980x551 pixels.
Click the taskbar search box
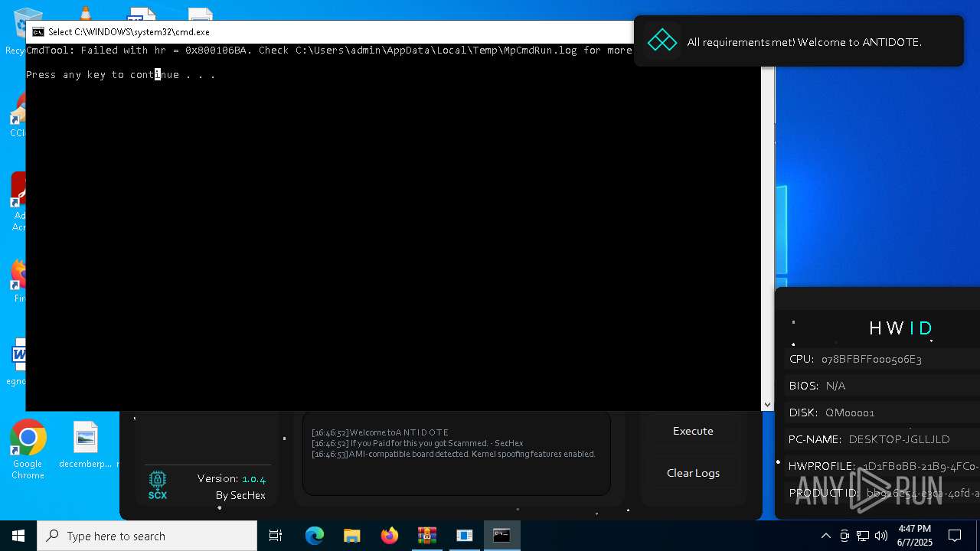click(147, 536)
